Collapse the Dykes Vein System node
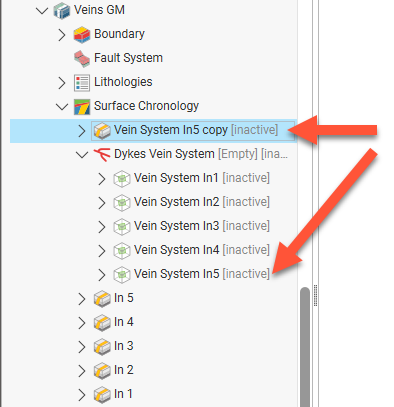The width and height of the screenshot is (394, 407). [x=82, y=155]
